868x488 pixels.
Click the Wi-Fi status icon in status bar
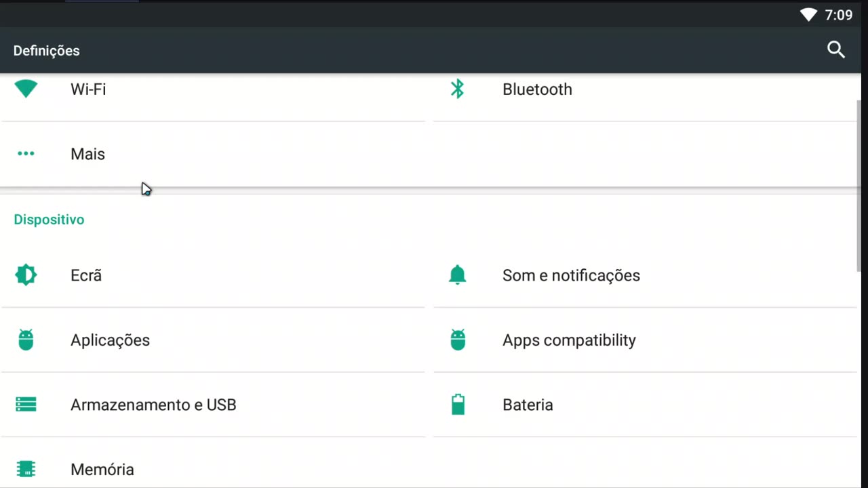(808, 15)
